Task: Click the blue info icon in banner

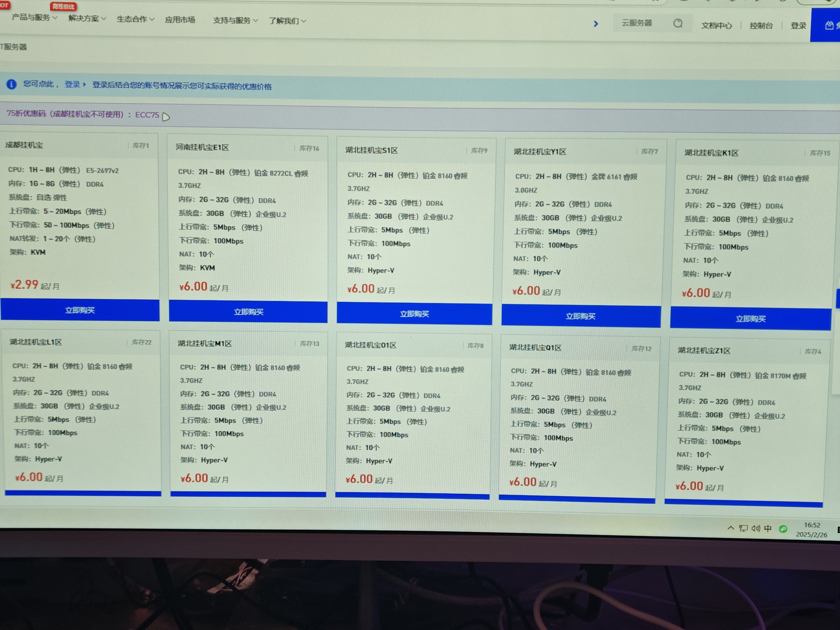Action: [11, 84]
